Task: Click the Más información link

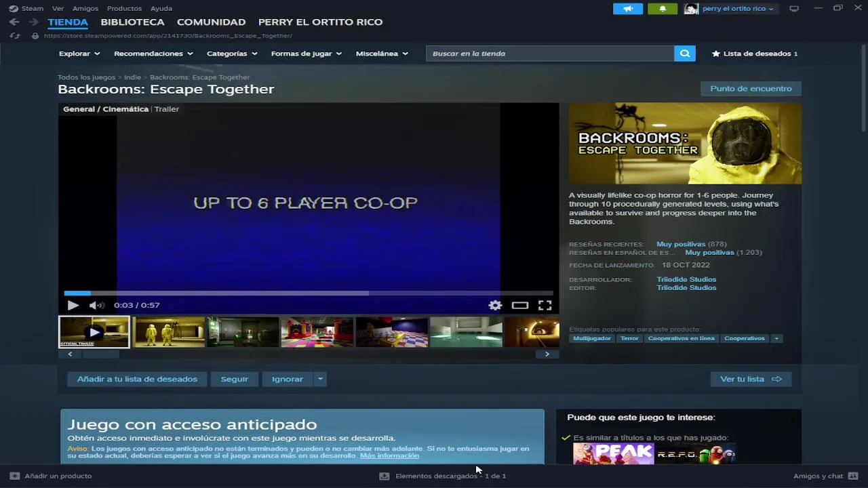Action: 389,455
